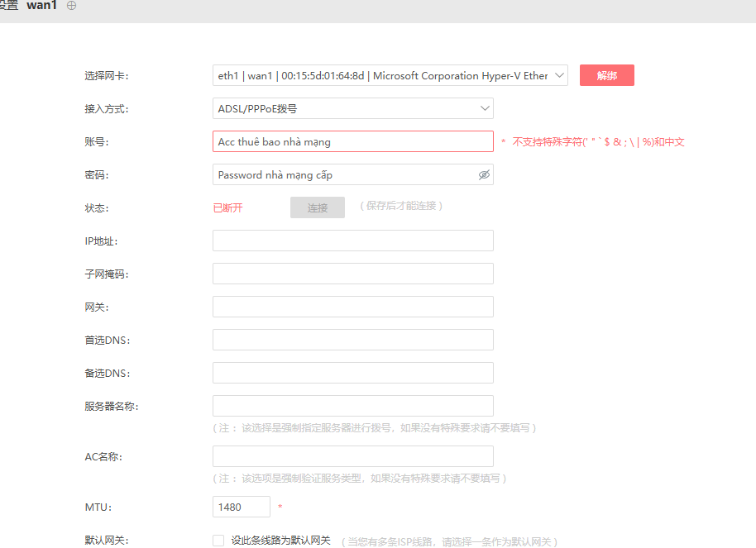Click the AC名称 note about 强制验证服务类型
This screenshot has height=548, width=756.
(360, 479)
